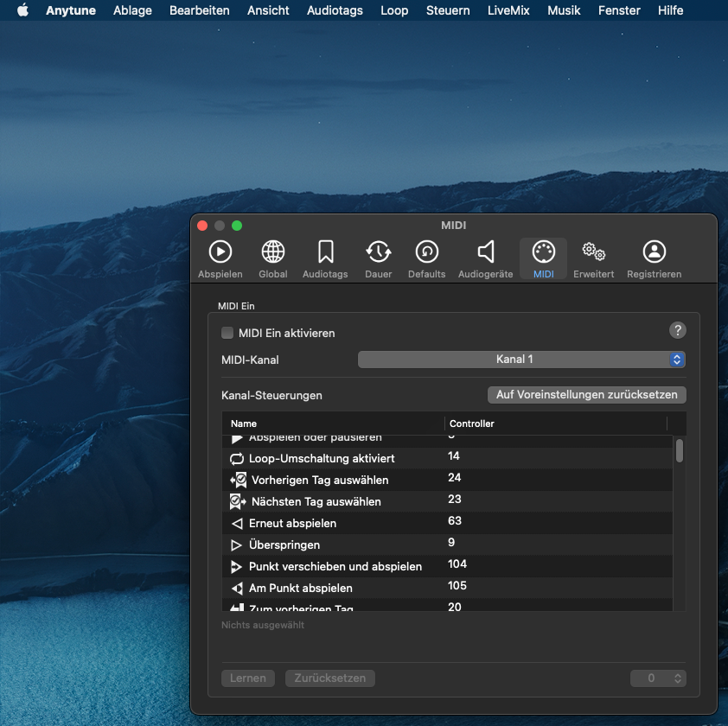
Task: Click controller value 105
Action: (x=457, y=586)
